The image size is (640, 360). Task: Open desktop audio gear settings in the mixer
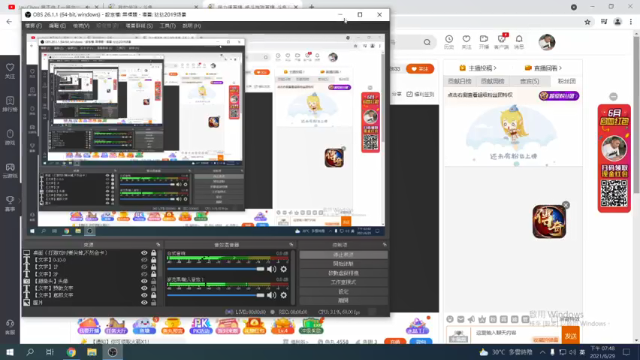tap(284, 269)
